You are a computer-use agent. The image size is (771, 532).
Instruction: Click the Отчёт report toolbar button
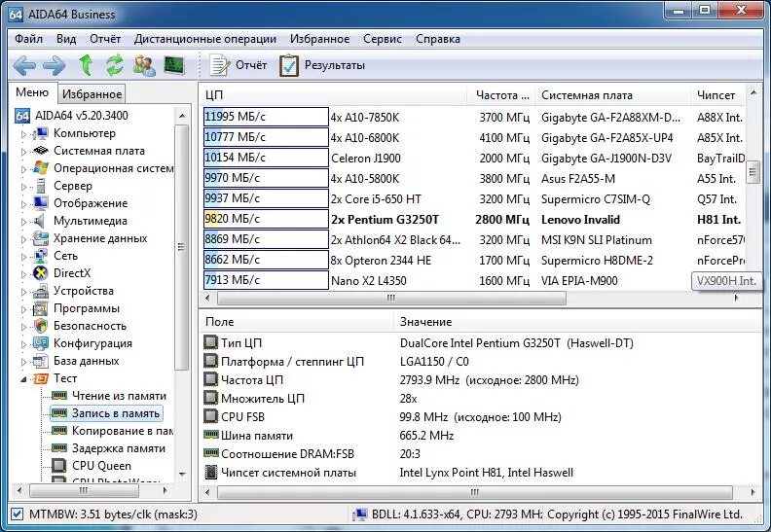(x=238, y=65)
